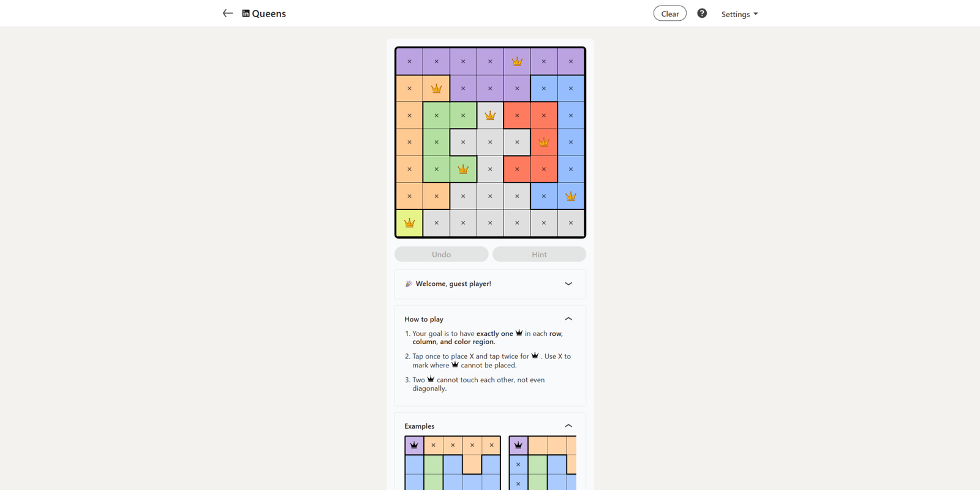Click the crown in the green region
The image size is (980, 490).
[463, 169]
